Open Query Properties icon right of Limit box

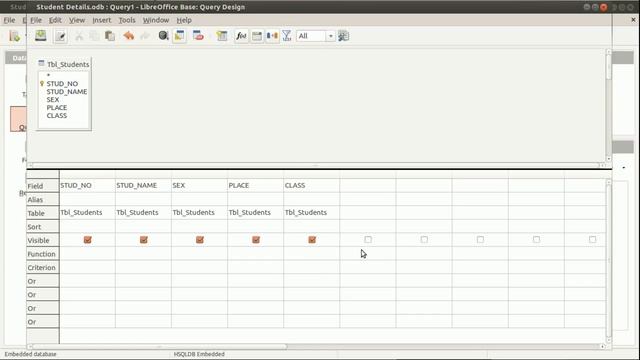344,36
